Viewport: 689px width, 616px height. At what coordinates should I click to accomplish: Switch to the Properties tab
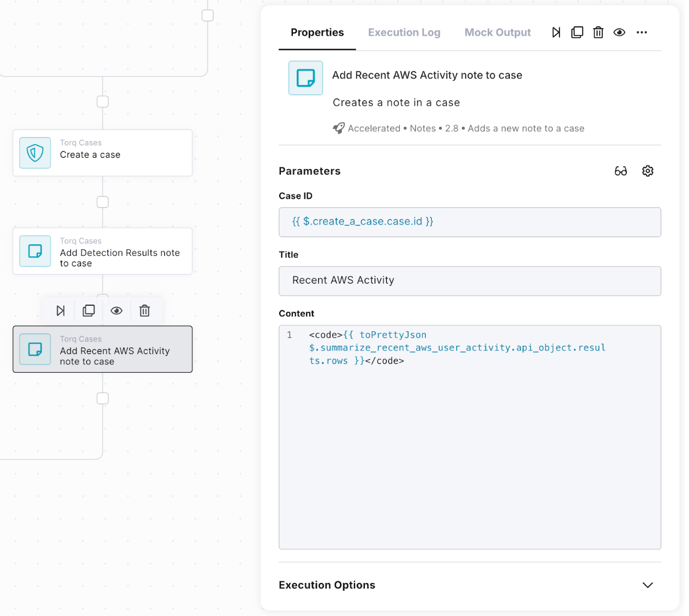pyautogui.click(x=317, y=32)
